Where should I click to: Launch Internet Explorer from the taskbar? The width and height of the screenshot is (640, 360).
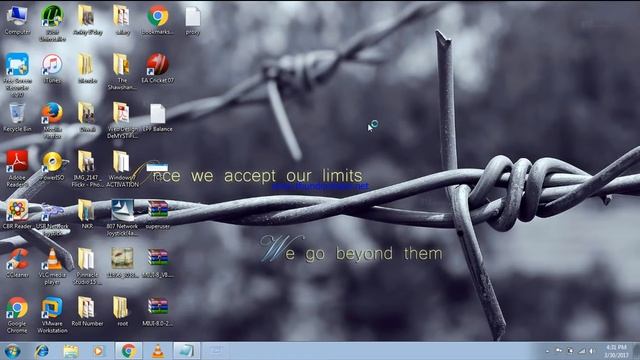(42, 351)
